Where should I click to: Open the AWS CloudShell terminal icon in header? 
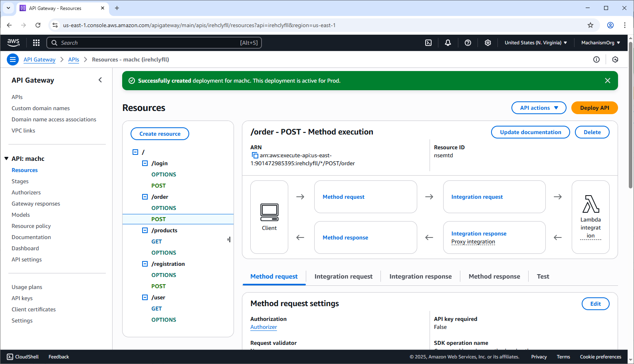(x=428, y=43)
